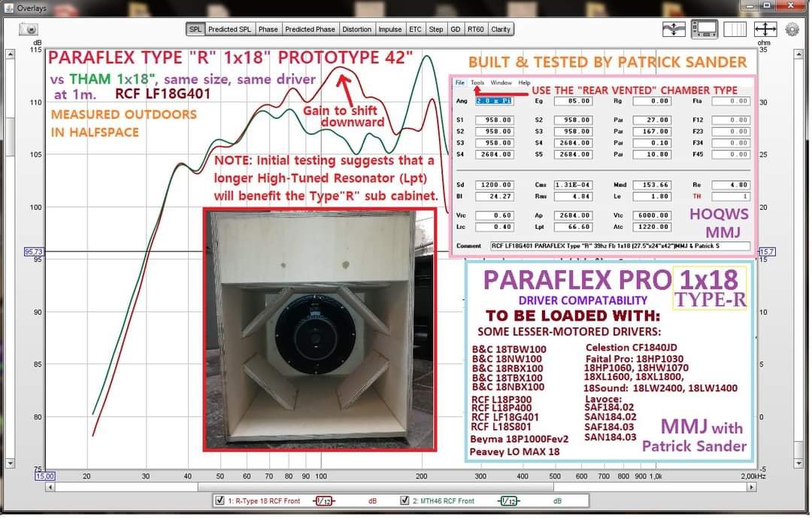Viewport: 812px width, 520px height.
Task: Click the frequency axis spacing icon
Action: tap(735, 29)
